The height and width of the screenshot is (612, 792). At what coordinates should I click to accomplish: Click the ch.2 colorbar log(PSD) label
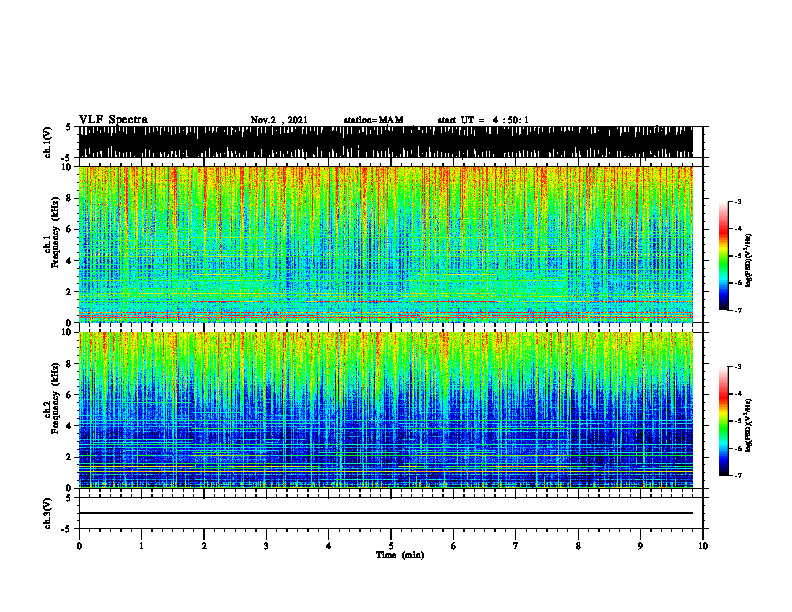point(749,425)
